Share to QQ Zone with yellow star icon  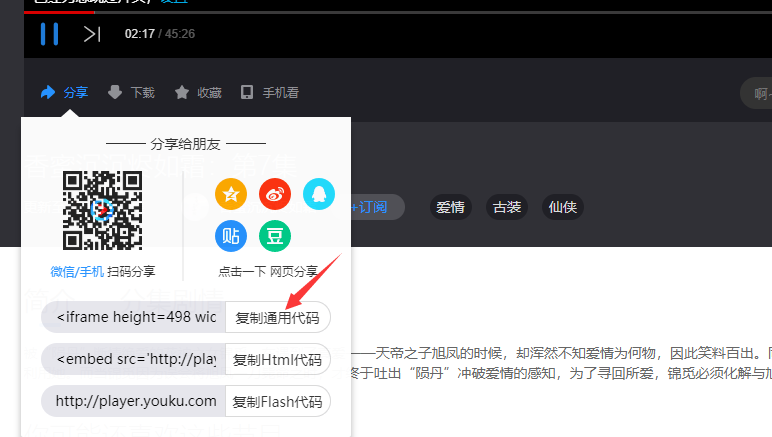(231, 194)
